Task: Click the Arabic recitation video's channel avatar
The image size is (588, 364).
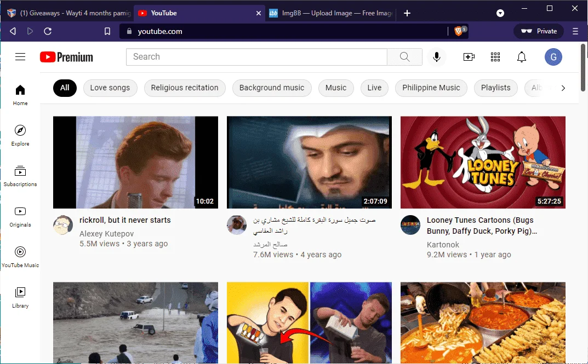Action: point(237,225)
